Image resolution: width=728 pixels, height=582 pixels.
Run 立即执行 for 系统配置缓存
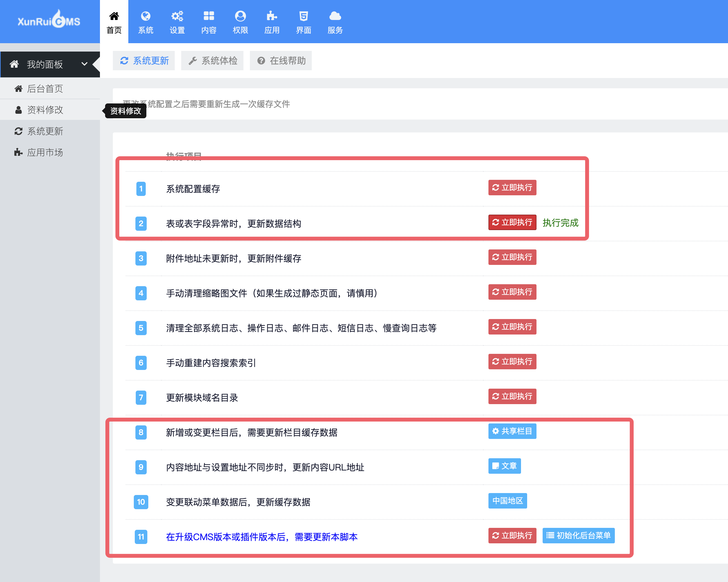coord(512,187)
